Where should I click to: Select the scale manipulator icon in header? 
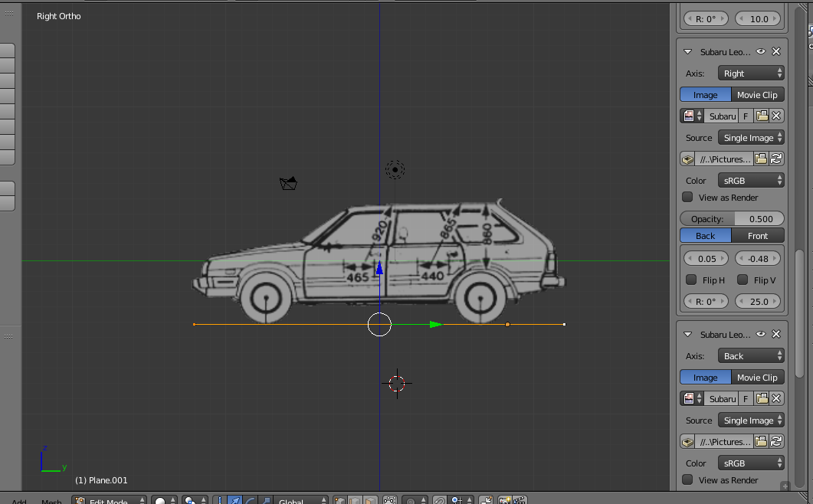(265, 500)
